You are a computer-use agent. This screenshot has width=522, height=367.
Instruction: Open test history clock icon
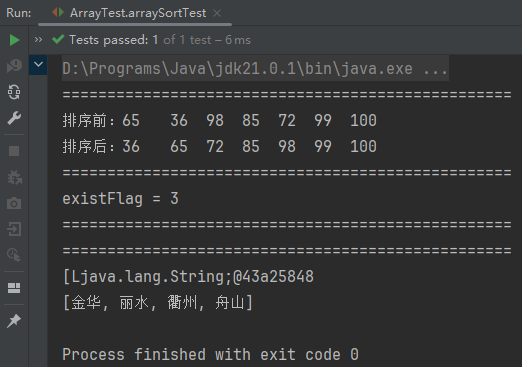pyautogui.click(x=14, y=255)
